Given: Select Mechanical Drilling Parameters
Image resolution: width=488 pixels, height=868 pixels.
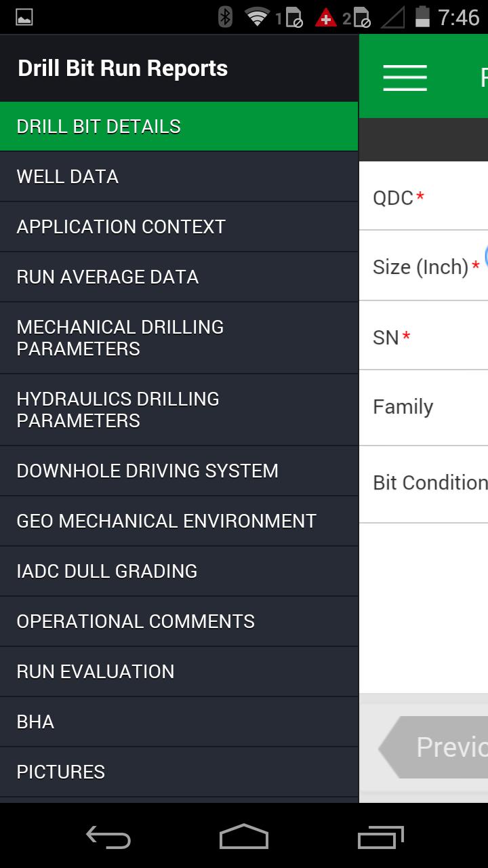Looking at the screenshot, I should 179,338.
